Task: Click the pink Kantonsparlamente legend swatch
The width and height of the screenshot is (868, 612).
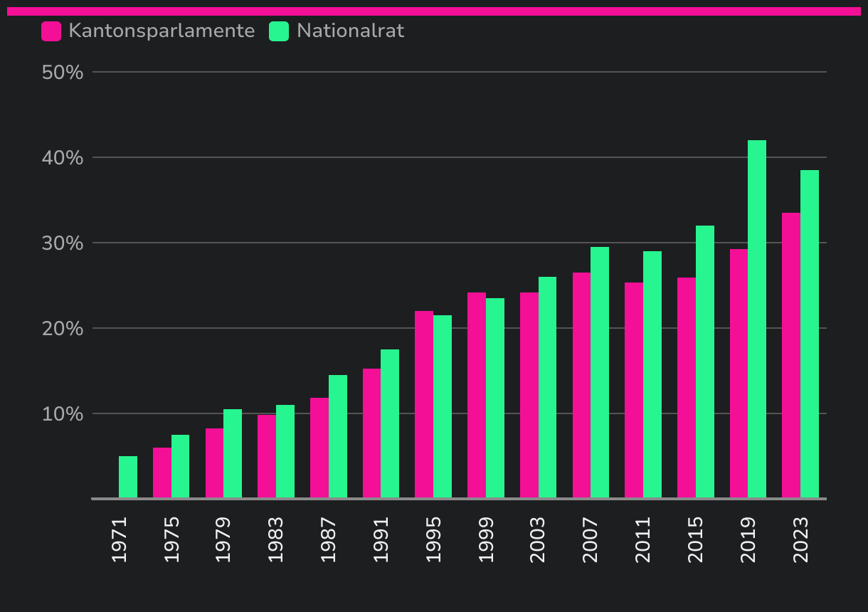Action: [x=51, y=31]
